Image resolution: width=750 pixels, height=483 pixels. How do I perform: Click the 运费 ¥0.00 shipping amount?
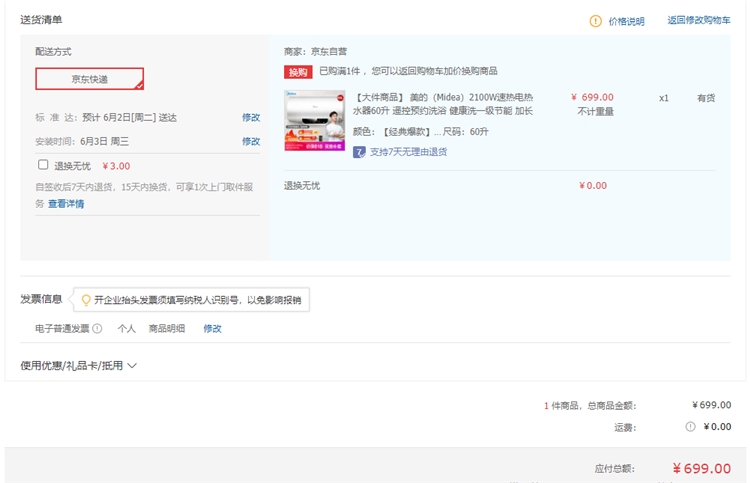[717, 427]
